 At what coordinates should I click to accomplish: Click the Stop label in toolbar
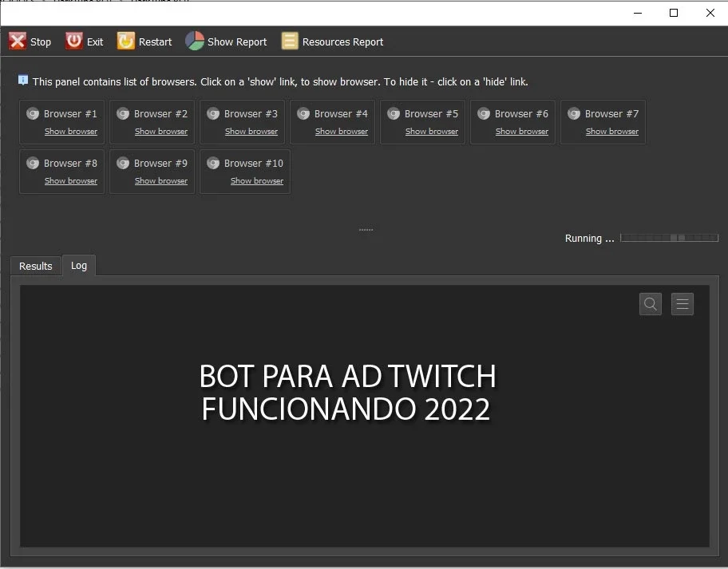[41, 41]
